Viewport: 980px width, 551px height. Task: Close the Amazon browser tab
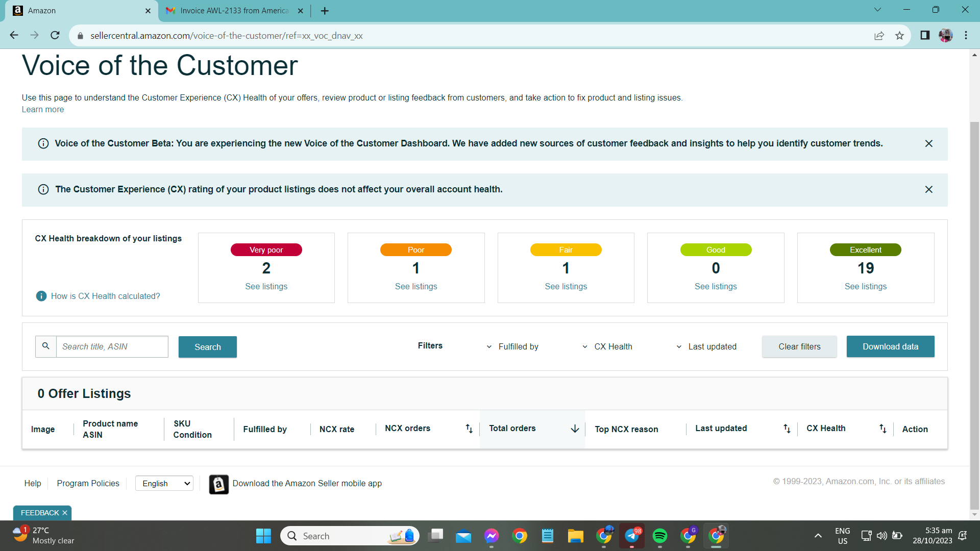tap(148, 11)
